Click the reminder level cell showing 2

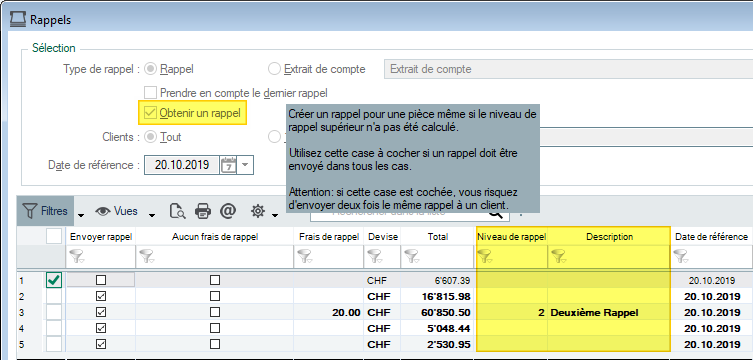tap(511, 312)
